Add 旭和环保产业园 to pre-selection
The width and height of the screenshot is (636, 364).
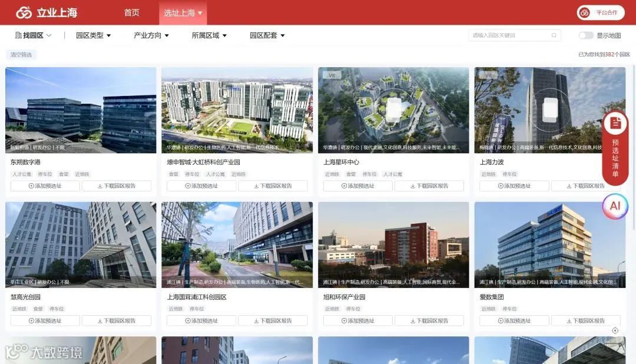(x=358, y=320)
